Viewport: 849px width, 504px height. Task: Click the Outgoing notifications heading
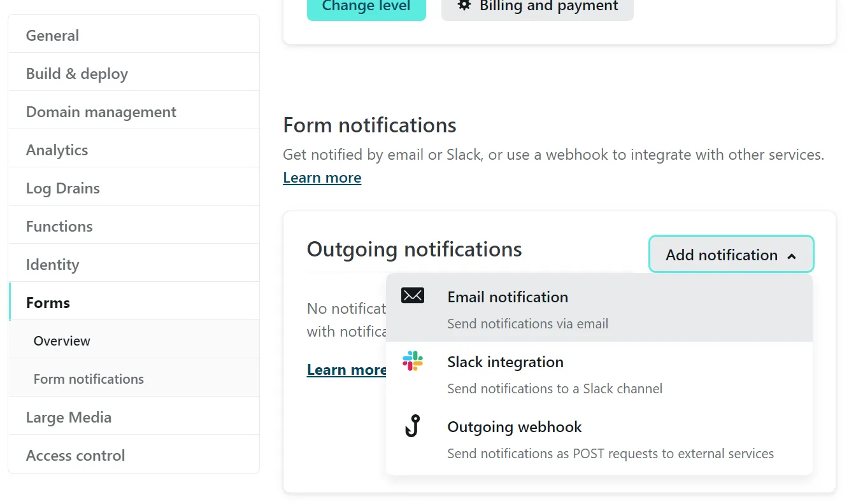[x=415, y=249]
